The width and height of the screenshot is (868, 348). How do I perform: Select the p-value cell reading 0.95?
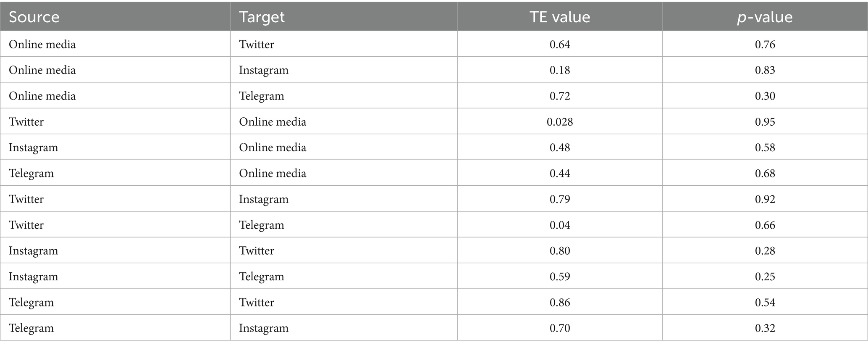click(765, 121)
